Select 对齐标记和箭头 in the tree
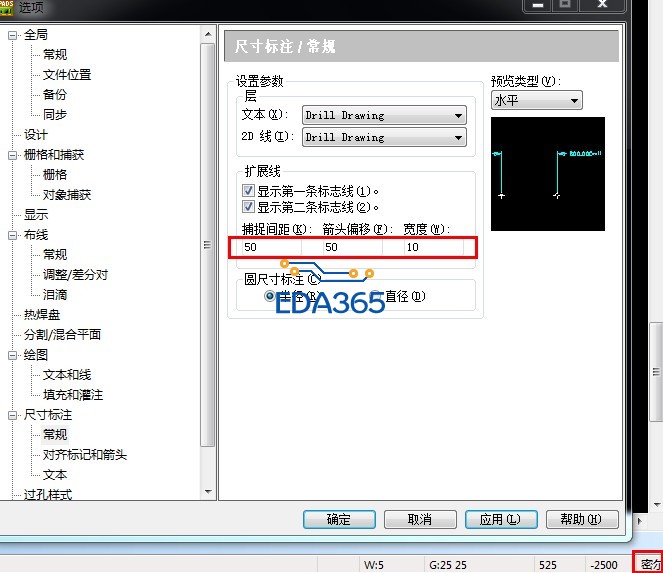Viewport: 663px width, 573px height. (x=85, y=455)
